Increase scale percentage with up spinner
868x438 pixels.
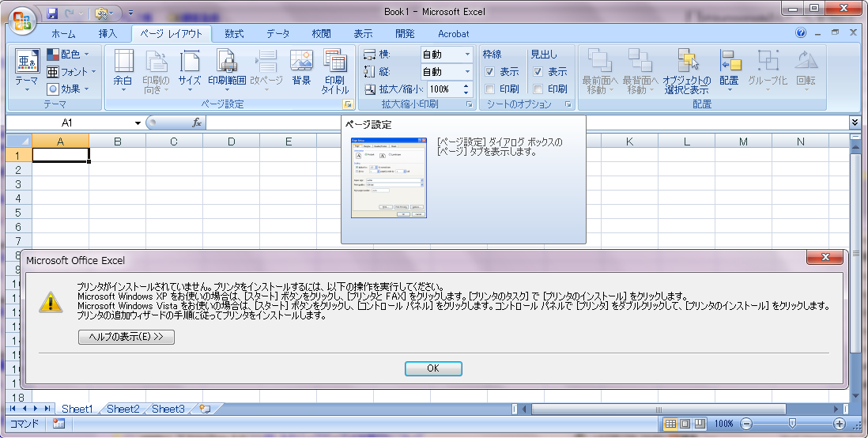[x=466, y=85]
